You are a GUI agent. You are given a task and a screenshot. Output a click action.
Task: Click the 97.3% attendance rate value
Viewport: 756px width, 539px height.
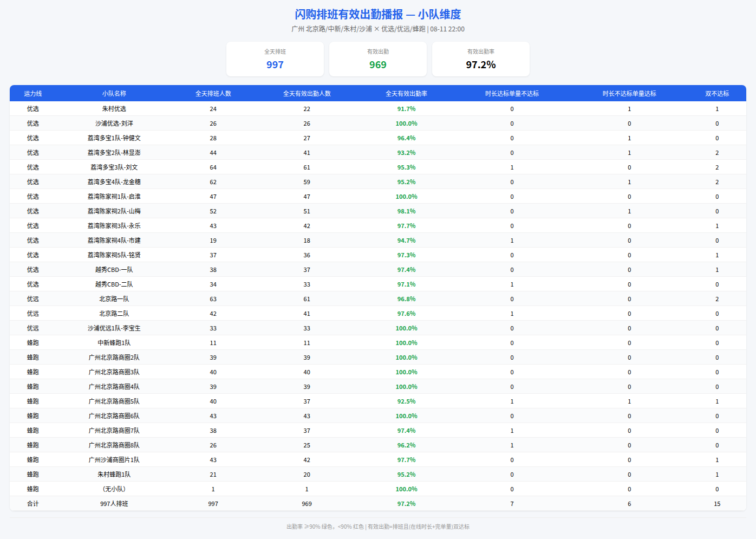point(407,255)
